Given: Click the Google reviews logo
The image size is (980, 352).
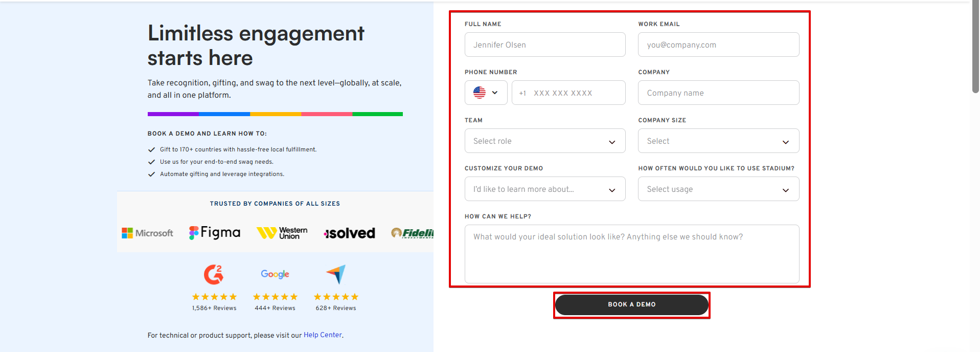Looking at the screenshot, I should [275, 274].
